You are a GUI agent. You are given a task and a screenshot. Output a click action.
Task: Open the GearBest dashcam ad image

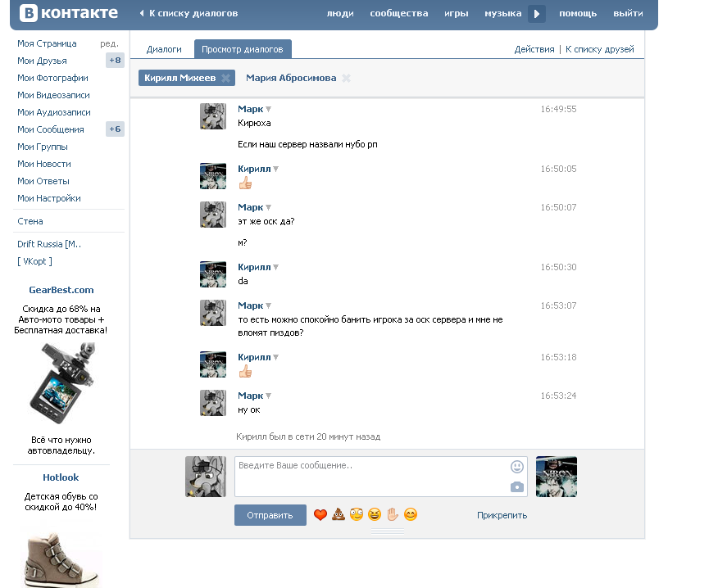61,383
